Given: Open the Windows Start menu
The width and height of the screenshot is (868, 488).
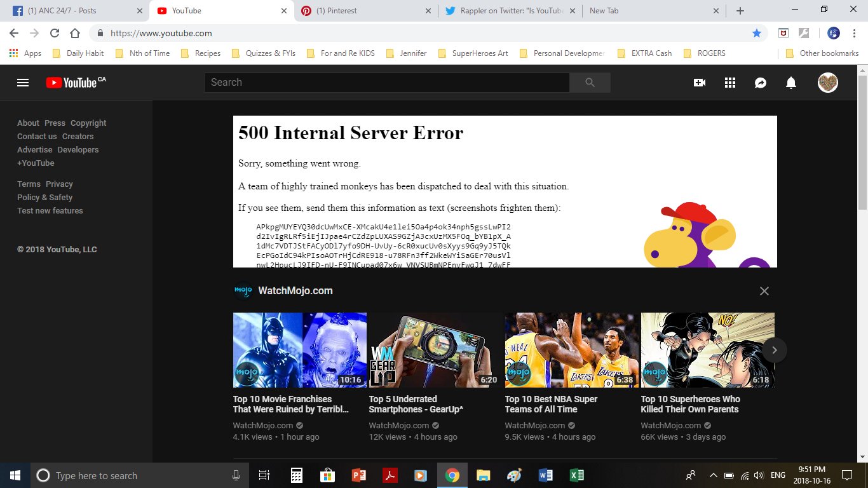Looking at the screenshot, I should point(15,475).
